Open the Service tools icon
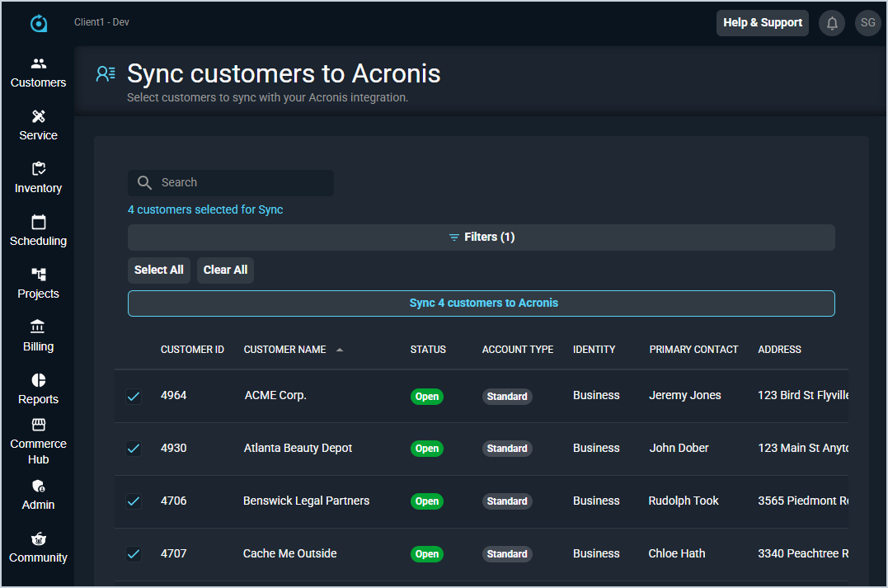 [x=38, y=116]
